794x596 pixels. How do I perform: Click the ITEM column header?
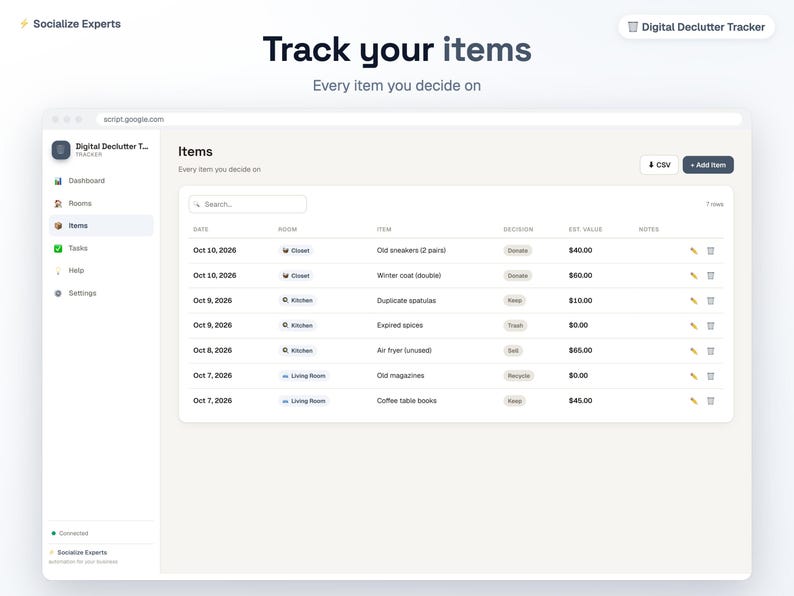(384, 229)
